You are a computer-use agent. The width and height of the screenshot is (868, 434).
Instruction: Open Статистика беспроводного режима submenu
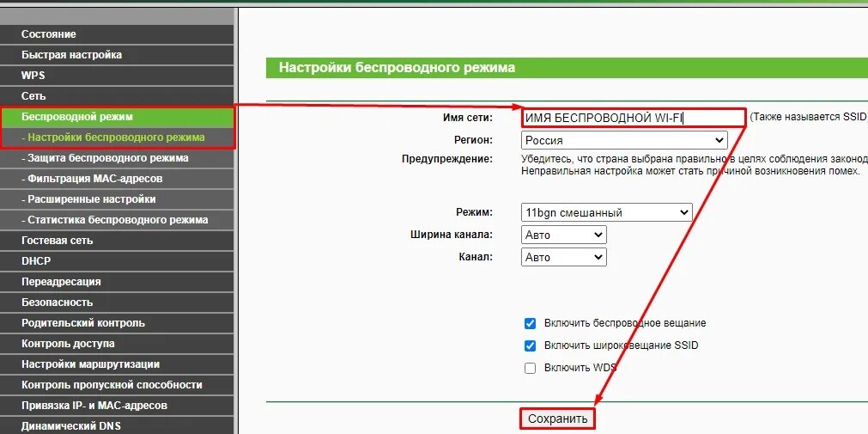(117, 220)
